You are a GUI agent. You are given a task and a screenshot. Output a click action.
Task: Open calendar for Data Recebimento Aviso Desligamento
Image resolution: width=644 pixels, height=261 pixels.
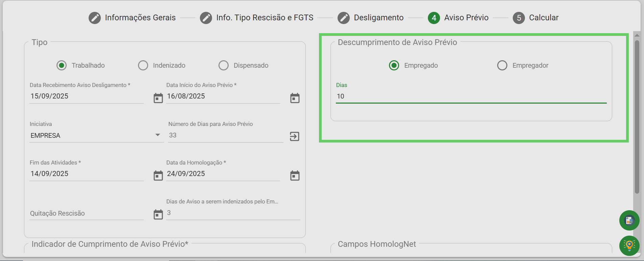click(x=158, y=98)
